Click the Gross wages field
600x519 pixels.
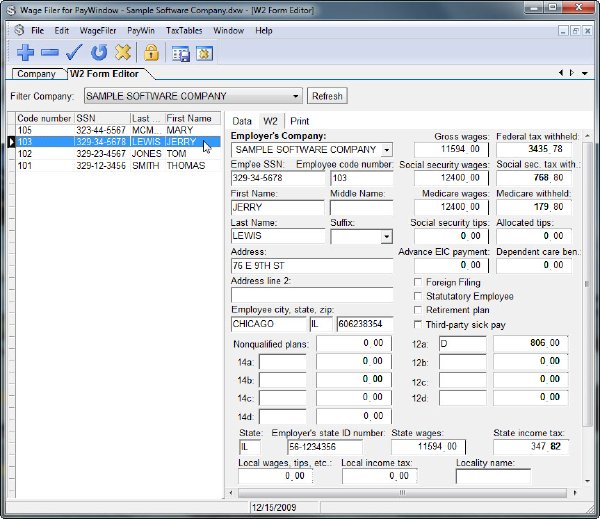451,149
